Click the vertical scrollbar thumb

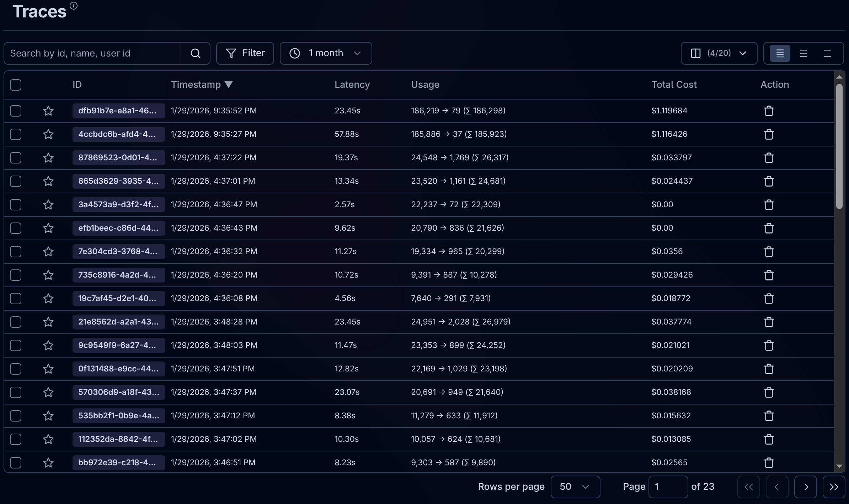click(x=839, y=146)
